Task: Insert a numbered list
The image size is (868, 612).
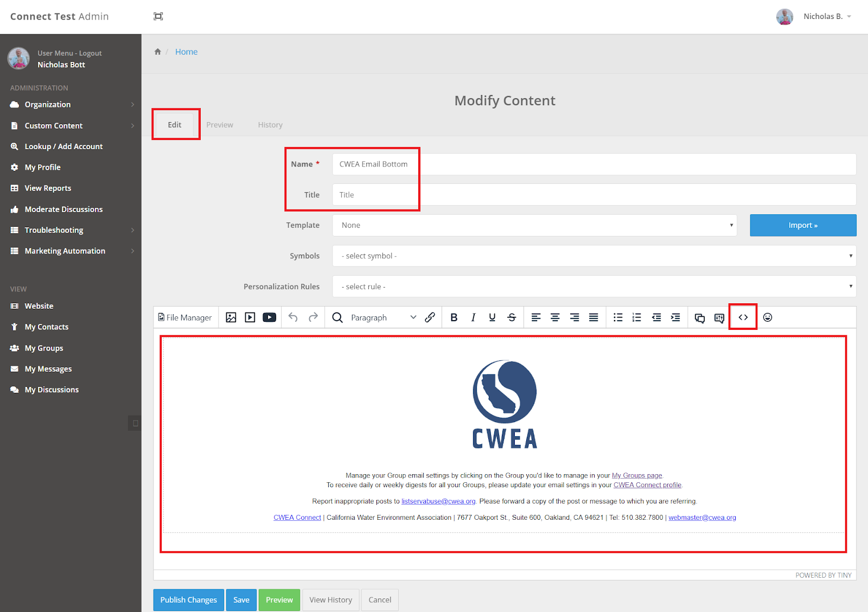Action: [x=637, y=317]
